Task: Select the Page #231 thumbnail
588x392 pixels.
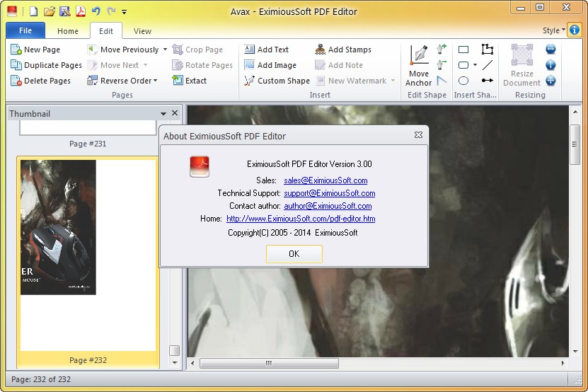Action: pos(88,134)
